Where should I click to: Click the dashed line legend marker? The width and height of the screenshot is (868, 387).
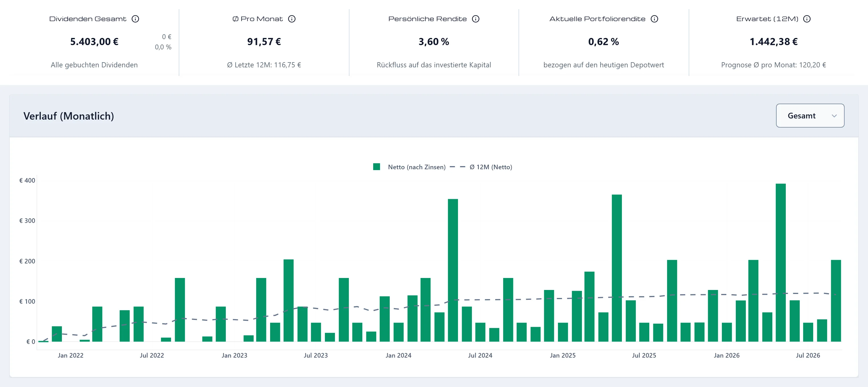457,167
